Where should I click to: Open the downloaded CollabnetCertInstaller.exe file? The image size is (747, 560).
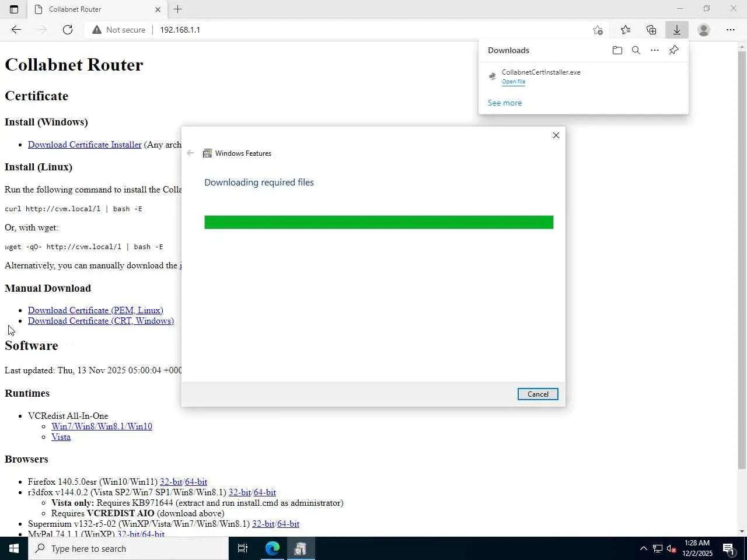pyautogui.click(x=514, y=82)
